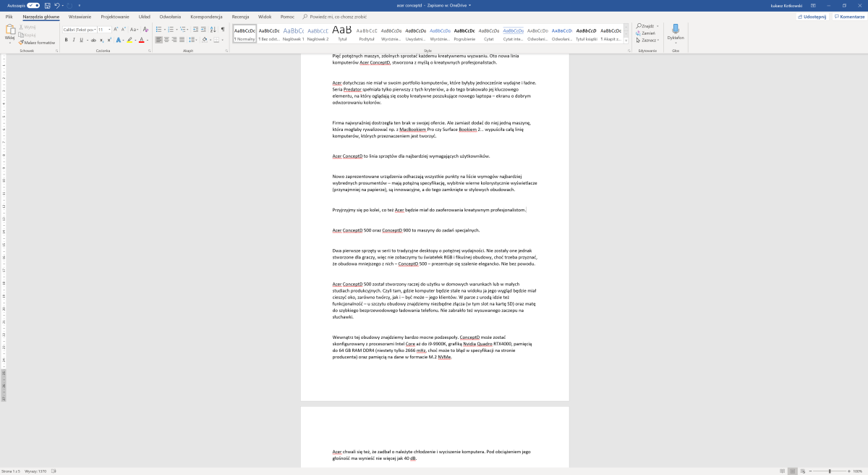This screenshot has height=475, width=868.
Task: Toggle left text alignment
Action: 158,40
